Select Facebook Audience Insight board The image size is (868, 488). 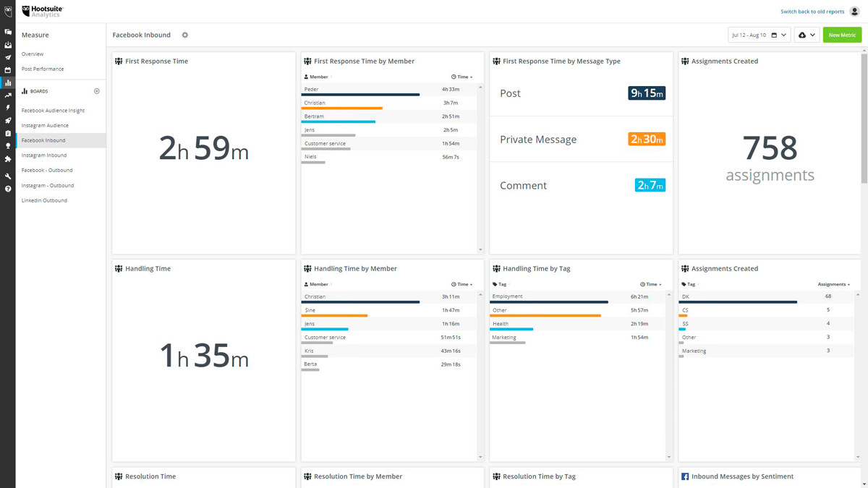point(53,111)
